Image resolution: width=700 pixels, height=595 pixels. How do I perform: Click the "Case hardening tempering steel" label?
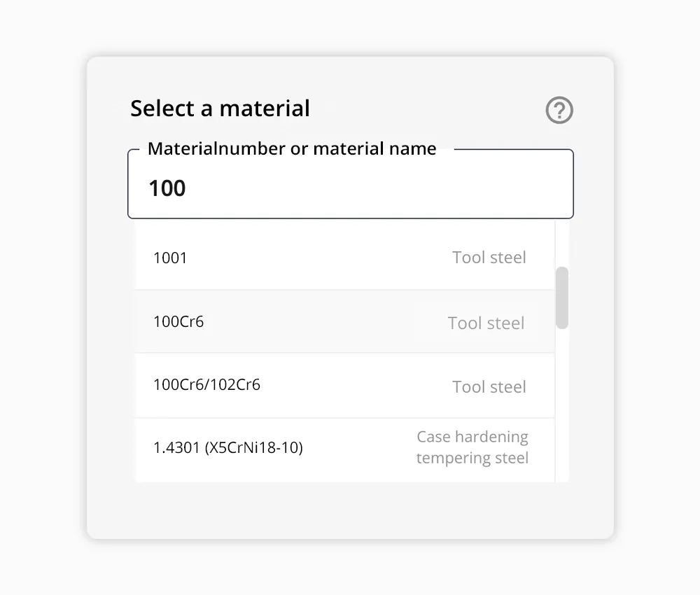pos(472,447)
